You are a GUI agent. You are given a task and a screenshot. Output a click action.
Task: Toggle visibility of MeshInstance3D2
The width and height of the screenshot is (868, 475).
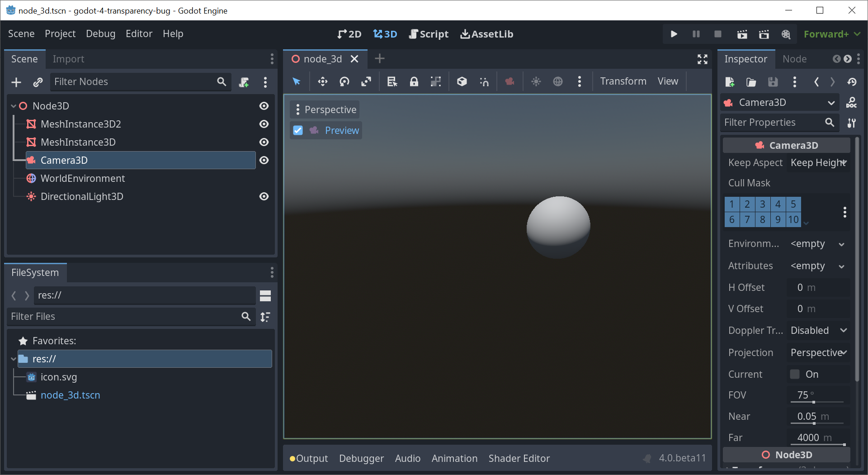click(x=264, y=124)
